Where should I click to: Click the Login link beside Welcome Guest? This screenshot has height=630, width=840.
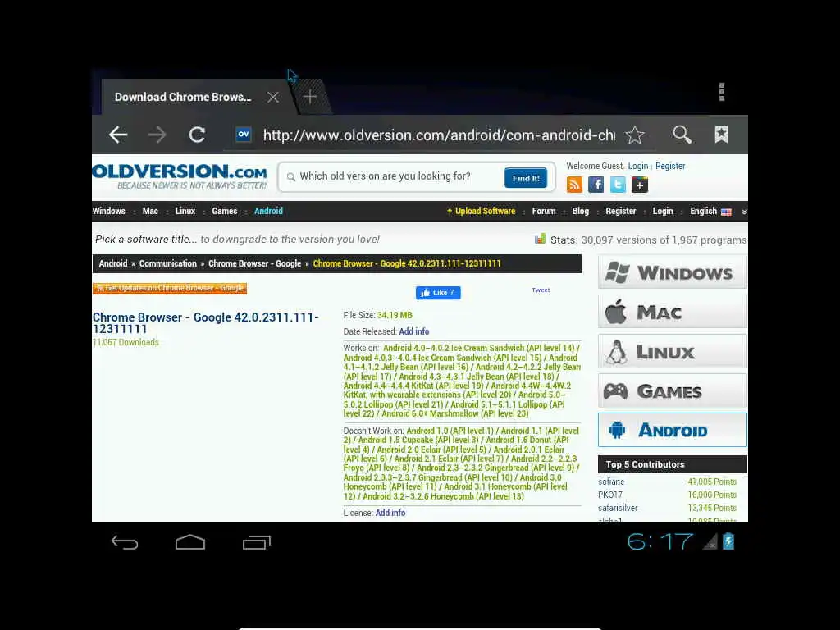(638, 166)
